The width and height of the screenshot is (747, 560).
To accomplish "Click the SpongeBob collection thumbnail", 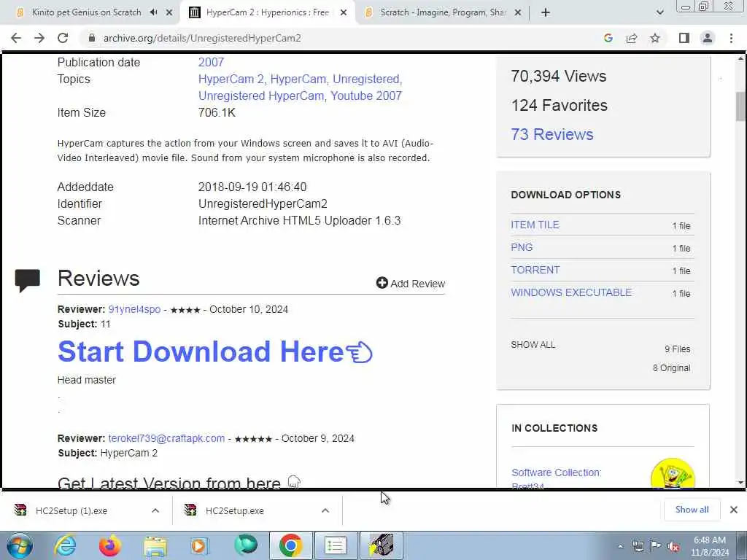I will pos(673,472).
